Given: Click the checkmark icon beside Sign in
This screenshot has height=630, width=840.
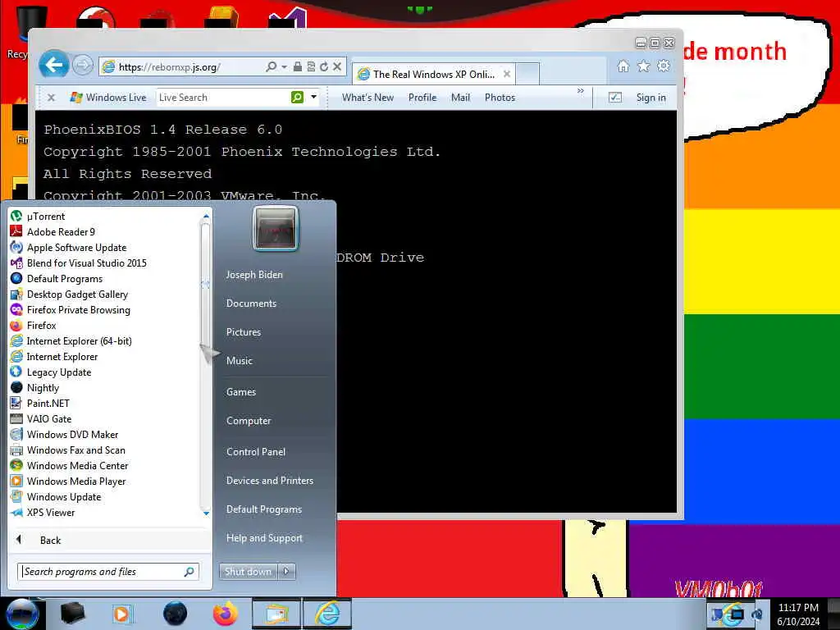Looking at the screenshot, I should coord(615,98).
